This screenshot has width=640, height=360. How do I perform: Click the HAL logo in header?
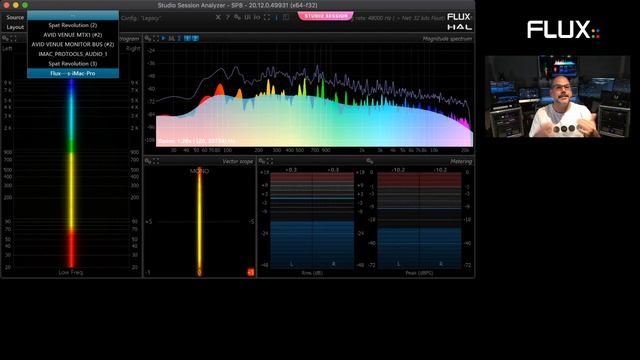coord(459,27)
